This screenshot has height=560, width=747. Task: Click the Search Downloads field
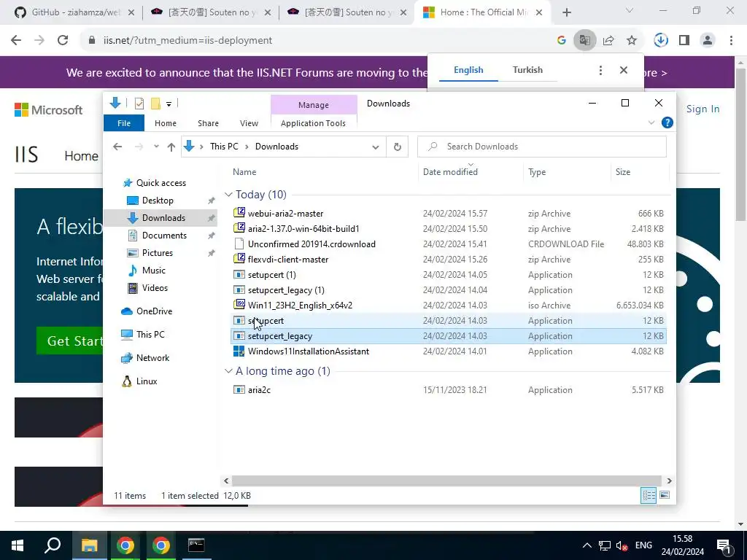(542, 147)
